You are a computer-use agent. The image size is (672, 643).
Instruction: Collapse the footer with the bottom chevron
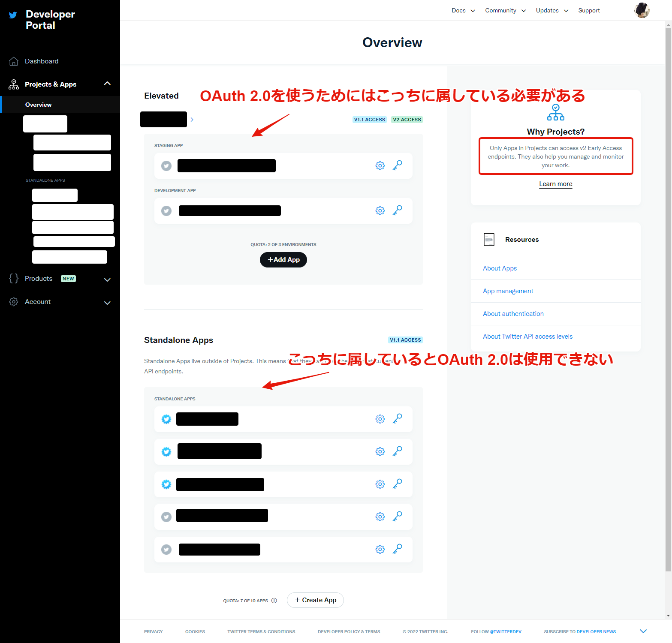pos(643,631)
